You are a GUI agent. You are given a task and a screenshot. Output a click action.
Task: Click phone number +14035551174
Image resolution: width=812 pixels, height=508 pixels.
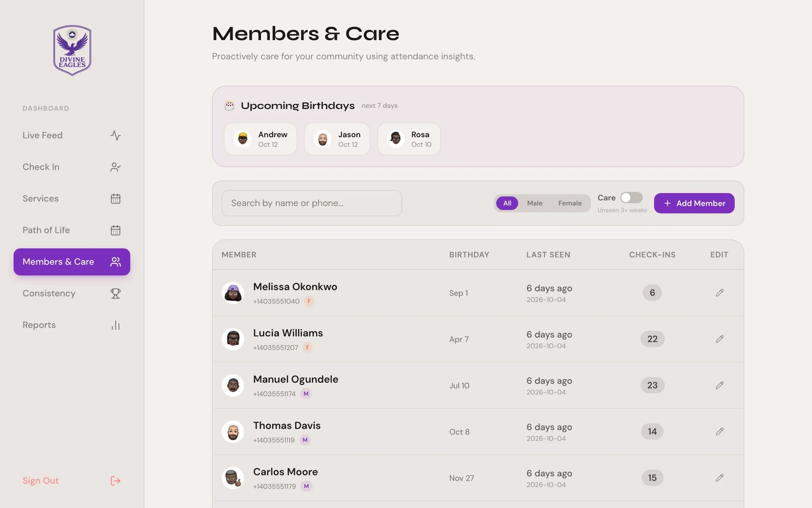(274, 394)
